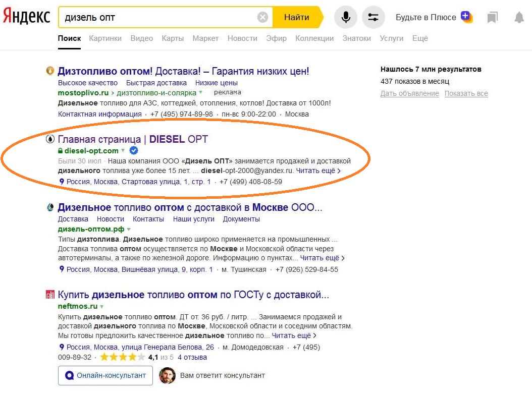The height and width of the screenshot is (398, 532).
Task: Click the Yandex Plus badge icon
Action: pyautogui.click(x=467, y=17)
